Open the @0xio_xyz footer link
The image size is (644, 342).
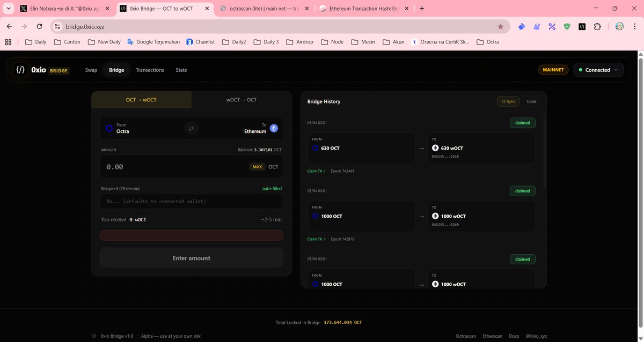[x=536, y=336]
